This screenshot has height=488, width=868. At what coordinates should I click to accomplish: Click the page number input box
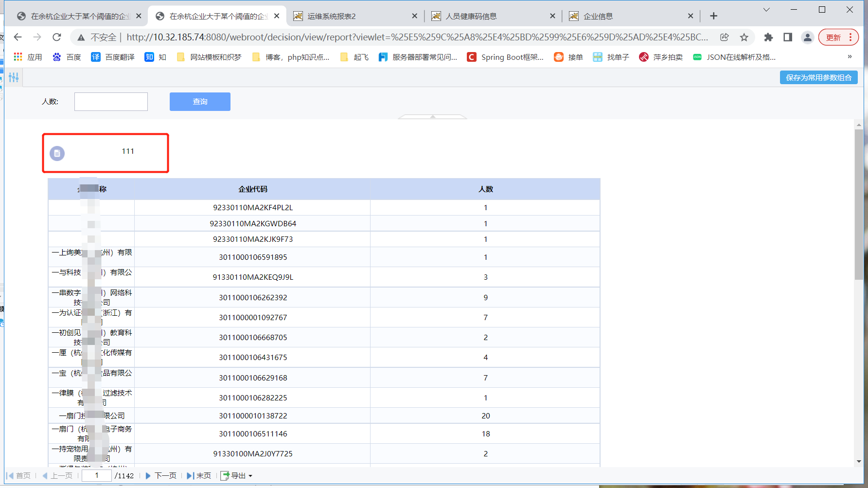pyautogui.click(x=97, y=476)
